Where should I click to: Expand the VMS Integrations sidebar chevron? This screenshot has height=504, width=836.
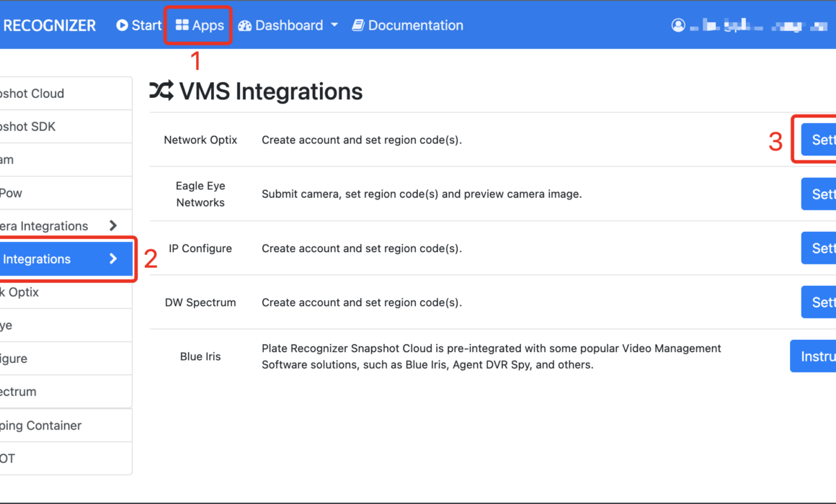coord(113,259)
